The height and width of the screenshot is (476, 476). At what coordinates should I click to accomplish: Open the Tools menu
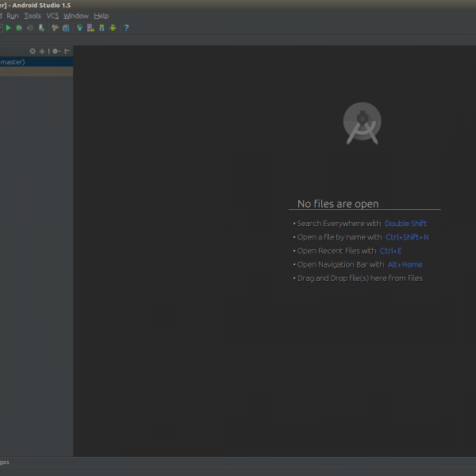33,16
